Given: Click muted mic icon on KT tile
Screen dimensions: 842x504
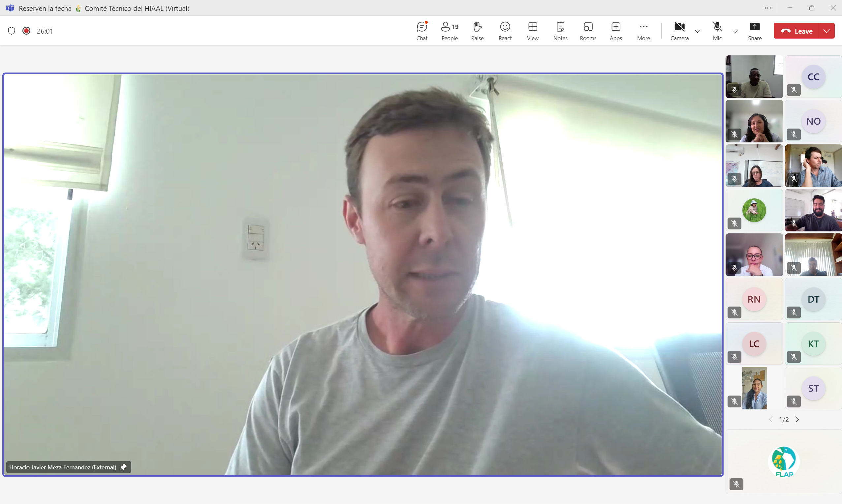Looking at the screenshot, I should click(x=794, y=357).
